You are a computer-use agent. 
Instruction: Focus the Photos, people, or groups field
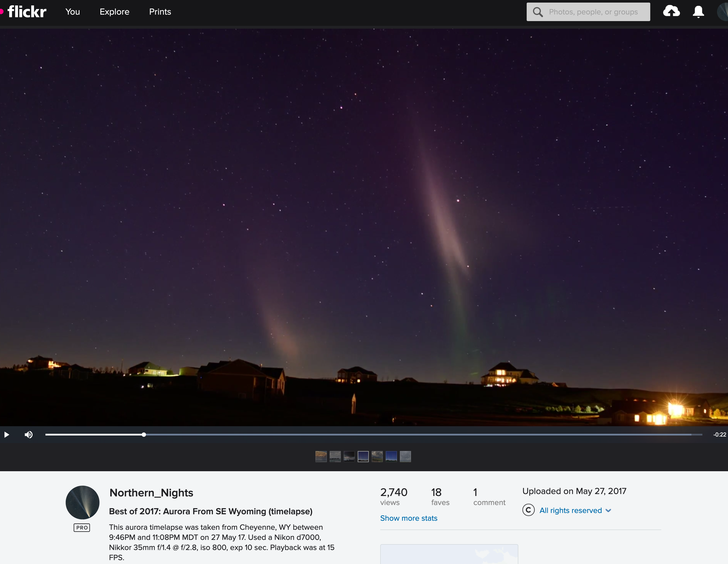593,12
